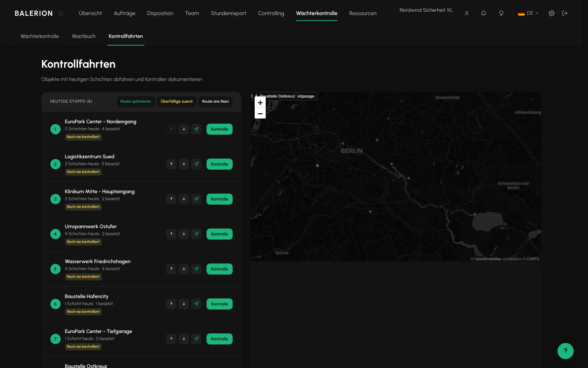Click the HEUTIGE STOPPS (8) header
This screenshot has height=368, width=588.
71,102
